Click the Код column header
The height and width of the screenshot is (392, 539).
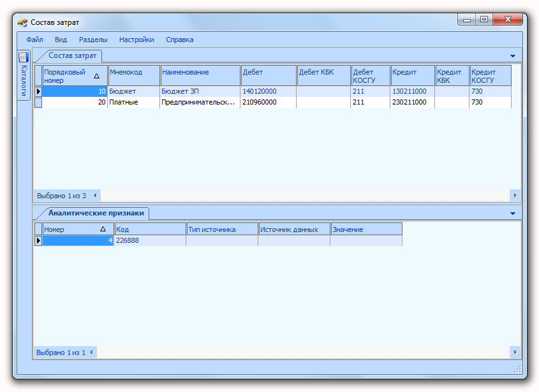(x=151, y=229)
